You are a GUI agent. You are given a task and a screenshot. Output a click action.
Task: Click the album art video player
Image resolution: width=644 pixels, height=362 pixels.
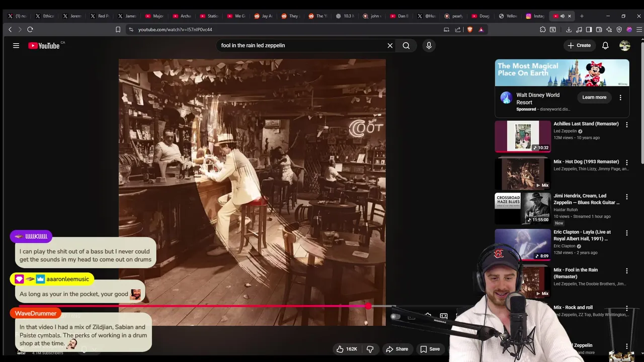252,192
